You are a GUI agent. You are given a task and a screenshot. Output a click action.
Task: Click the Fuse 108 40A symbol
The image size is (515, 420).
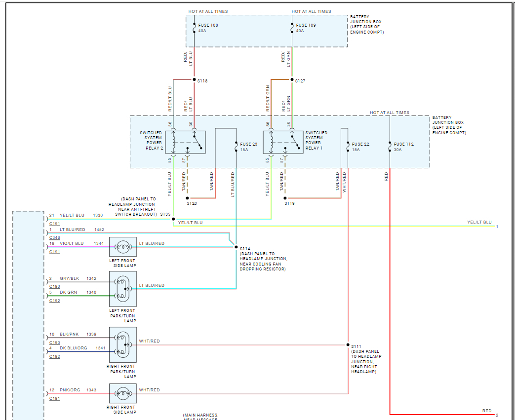coord(194,28)
